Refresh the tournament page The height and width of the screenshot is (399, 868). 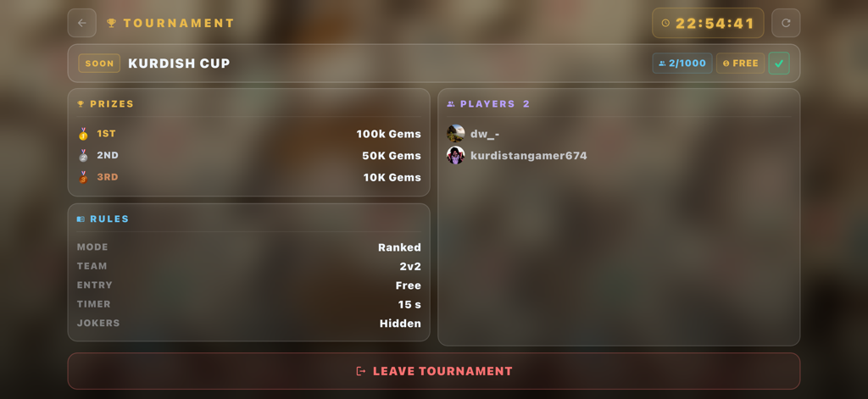pos(786,23)
